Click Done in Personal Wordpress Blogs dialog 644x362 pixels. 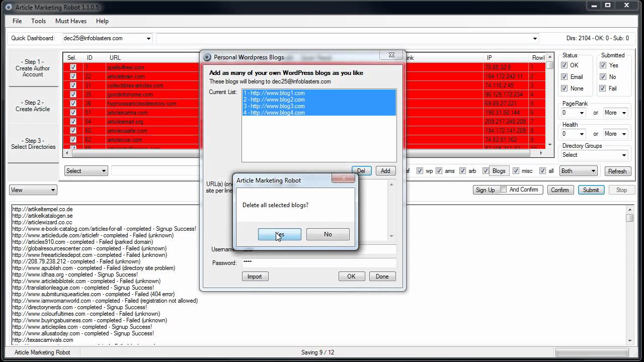pyautogui.click(x=382, y=277)
